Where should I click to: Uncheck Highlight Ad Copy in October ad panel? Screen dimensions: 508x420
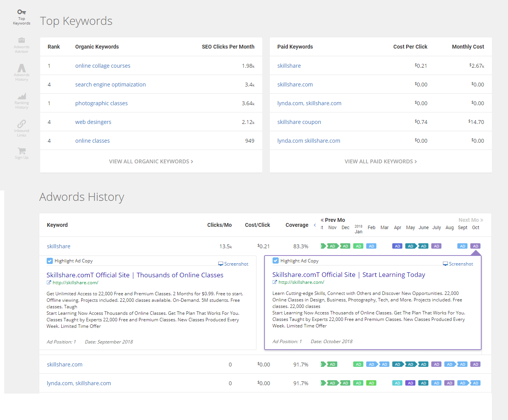[276, 260]
